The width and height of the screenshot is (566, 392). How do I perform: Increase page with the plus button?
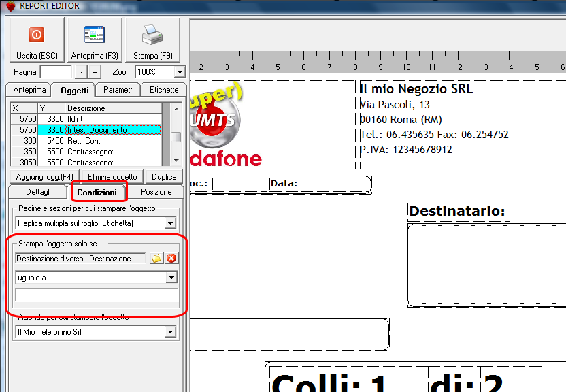point(95,72)
